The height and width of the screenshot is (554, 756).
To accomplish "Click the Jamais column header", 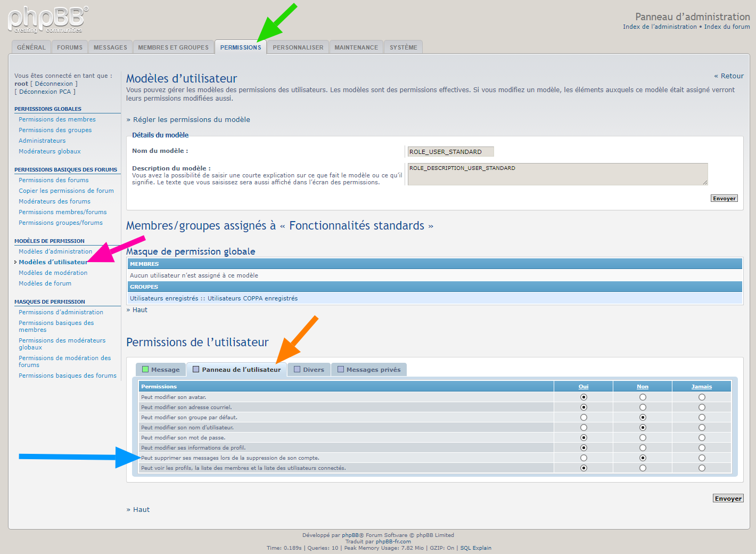I will pos(701,387).
